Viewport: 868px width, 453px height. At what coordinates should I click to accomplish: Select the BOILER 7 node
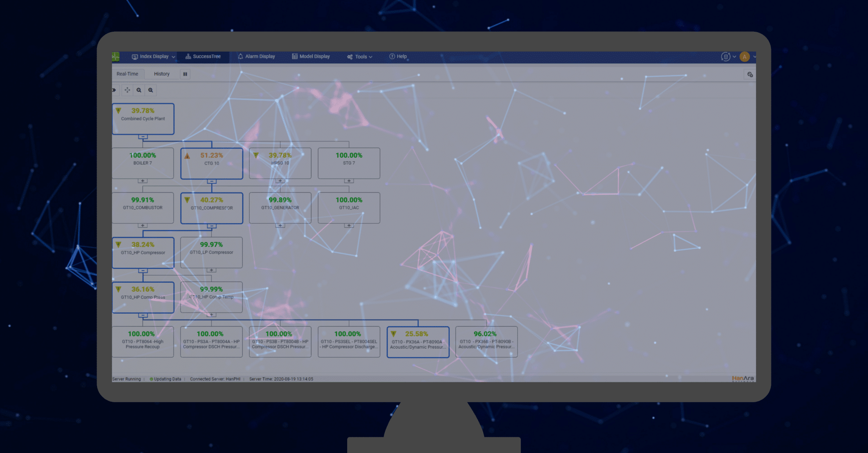click(143, 163)
